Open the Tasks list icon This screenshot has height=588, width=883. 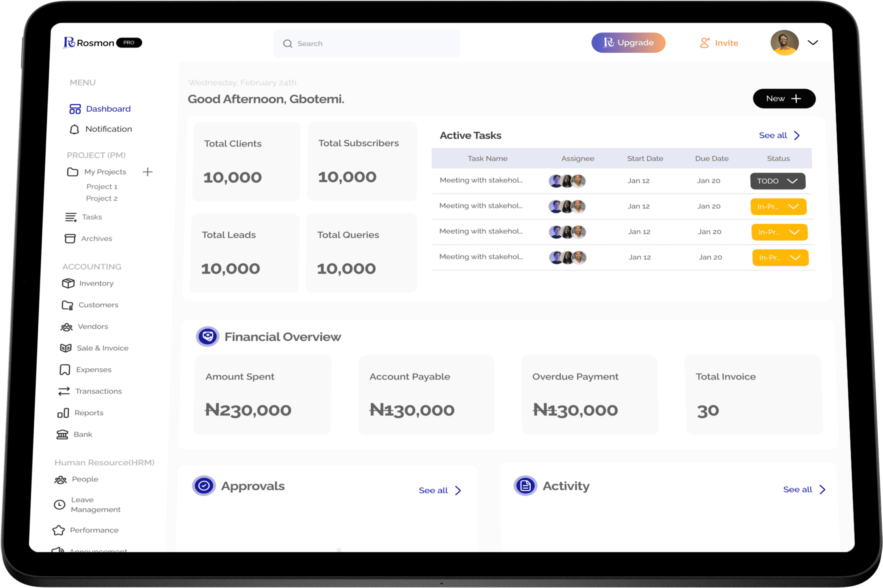point(71,217)
